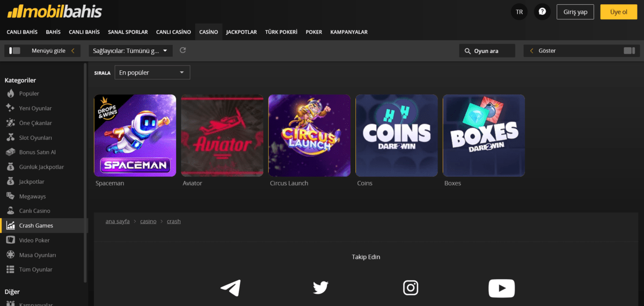Screen dimensions: 644x306
Task: Click the search magnifier icon
Action: (468, 51)
